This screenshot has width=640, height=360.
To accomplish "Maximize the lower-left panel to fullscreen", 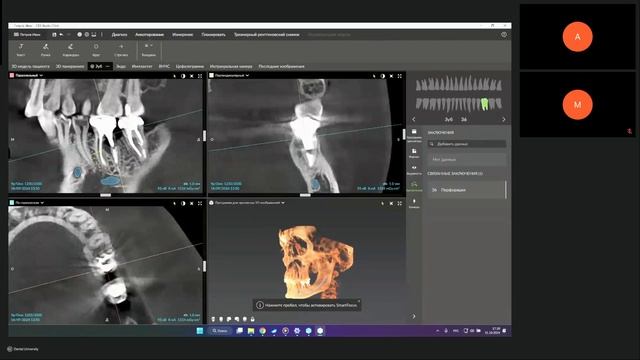I will click(200, 203).
